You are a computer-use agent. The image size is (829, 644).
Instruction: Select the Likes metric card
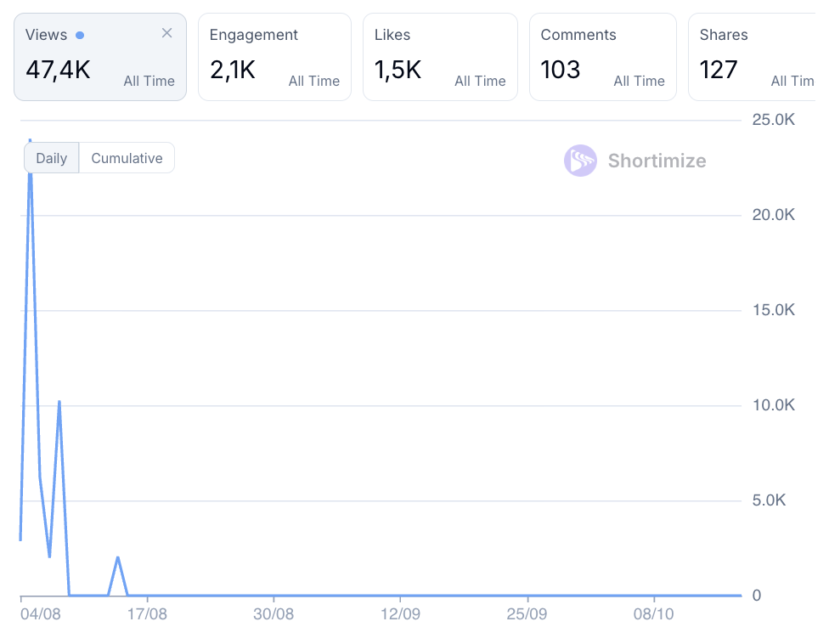pyautogui.click(x=439, y=58)
